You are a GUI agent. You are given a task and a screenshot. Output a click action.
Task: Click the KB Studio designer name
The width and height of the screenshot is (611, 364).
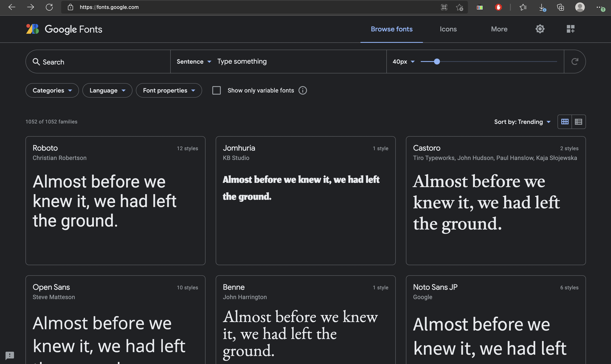[x=236, y=158]
